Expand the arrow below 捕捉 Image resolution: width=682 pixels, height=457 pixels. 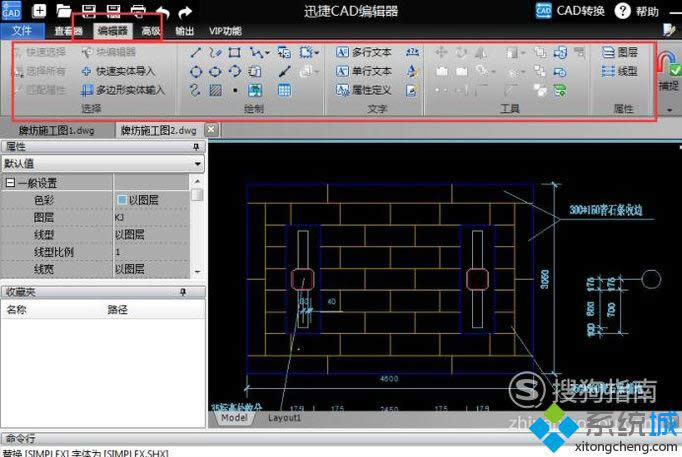[x=669, y=110]
